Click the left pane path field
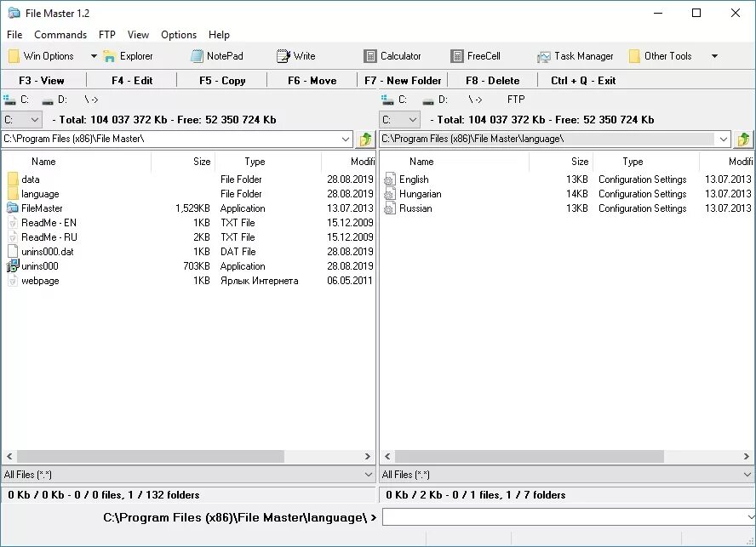Viewport: 756px width, 547px height. coord(171,139)
